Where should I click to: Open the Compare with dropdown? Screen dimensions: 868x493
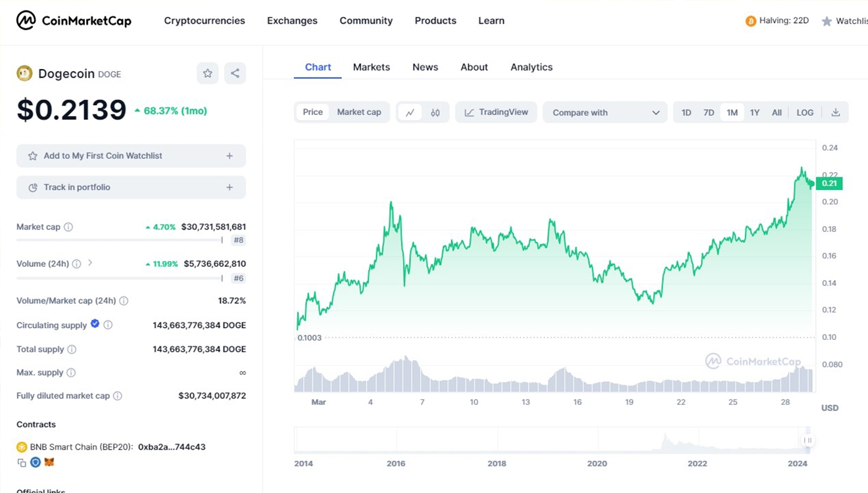(605, 112)
